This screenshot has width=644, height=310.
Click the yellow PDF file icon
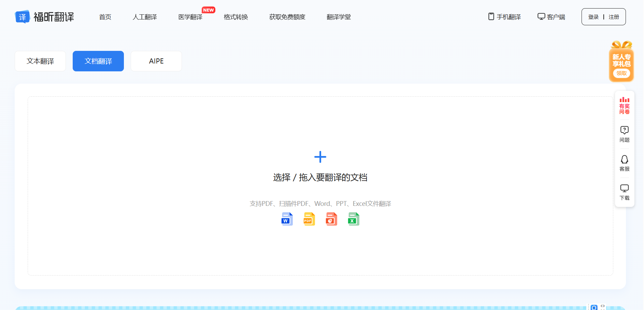coord(309,219)
